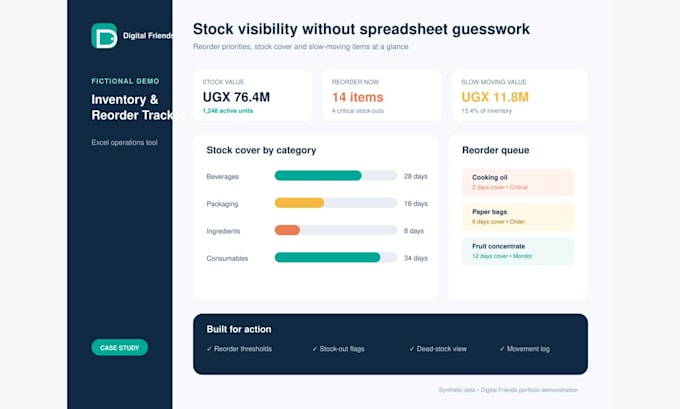680x409 pixels.
Task: Click the Beverages 28 days stock bar
Action: pos(336,176)
